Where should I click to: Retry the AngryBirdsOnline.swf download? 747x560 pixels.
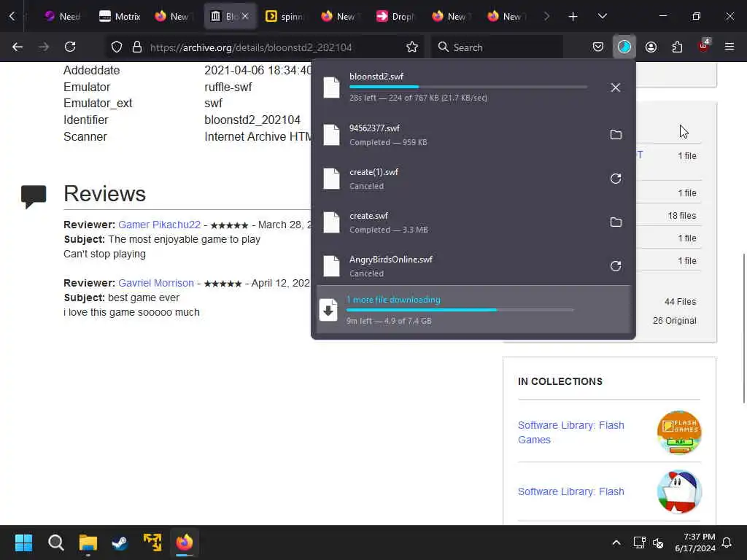tap(616, 266)
